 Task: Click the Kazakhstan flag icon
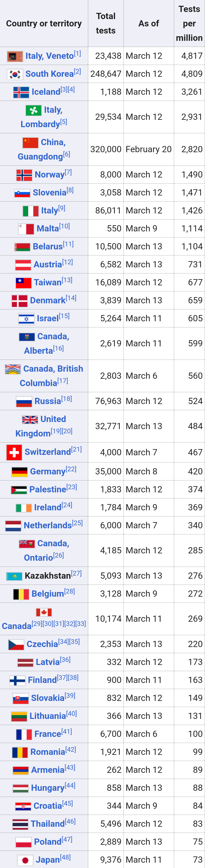pyautogui.click(x=14, y=576)
